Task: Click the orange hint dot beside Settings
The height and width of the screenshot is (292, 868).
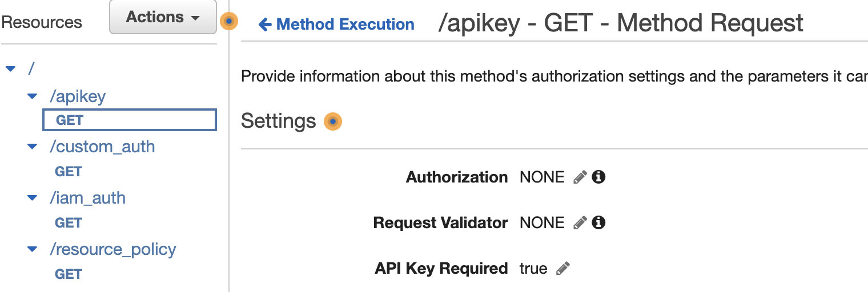Action: pos(332,121)
